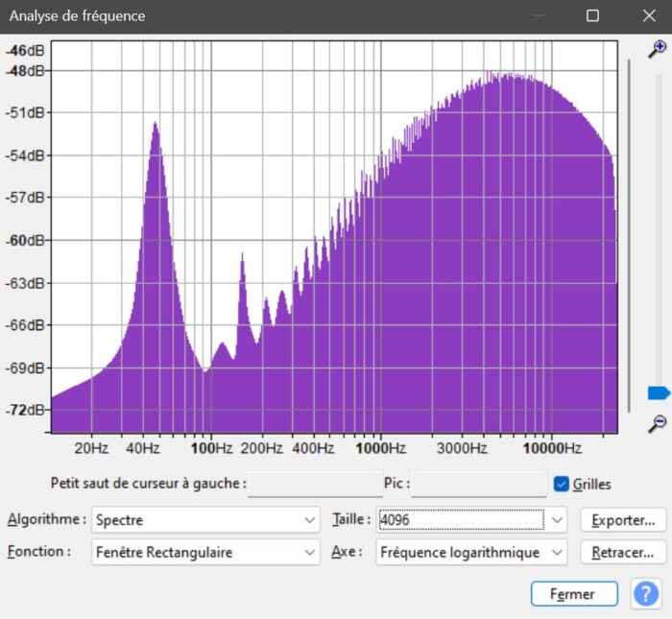Viewport: 672px width, 619px height.
Task: Click the 20Hz axis label
Action: coord(91,448)
